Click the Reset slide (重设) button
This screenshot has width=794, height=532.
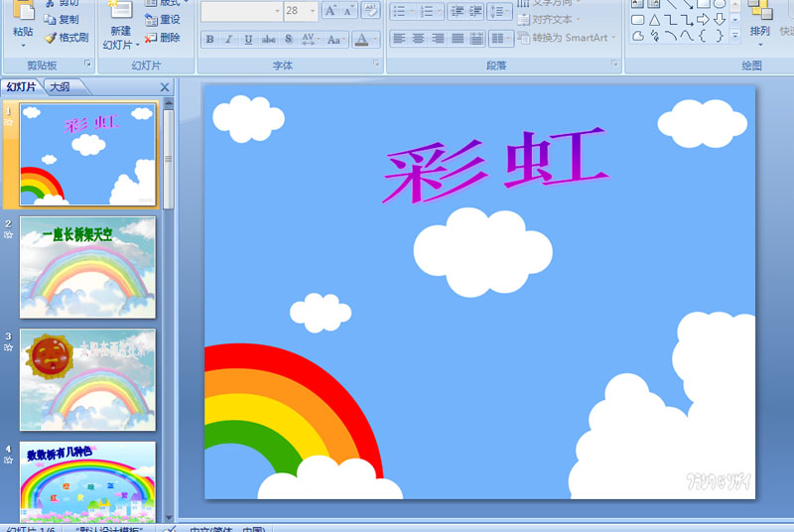pos(162,20)
